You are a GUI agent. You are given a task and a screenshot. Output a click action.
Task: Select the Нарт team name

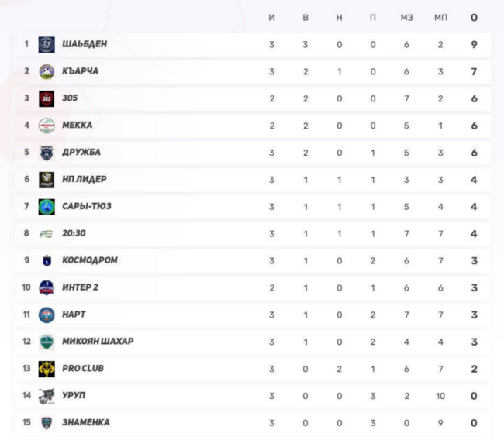(74, 315)
